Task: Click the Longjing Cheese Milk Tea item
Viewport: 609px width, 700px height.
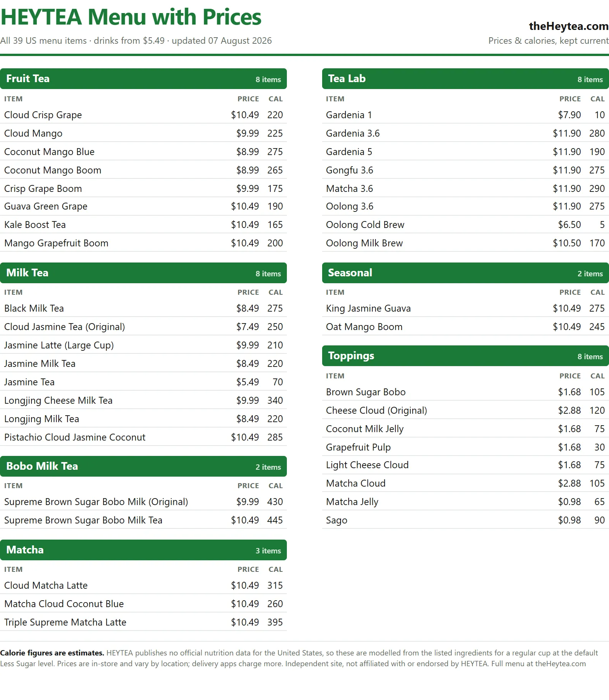Action: pos(143,400)
